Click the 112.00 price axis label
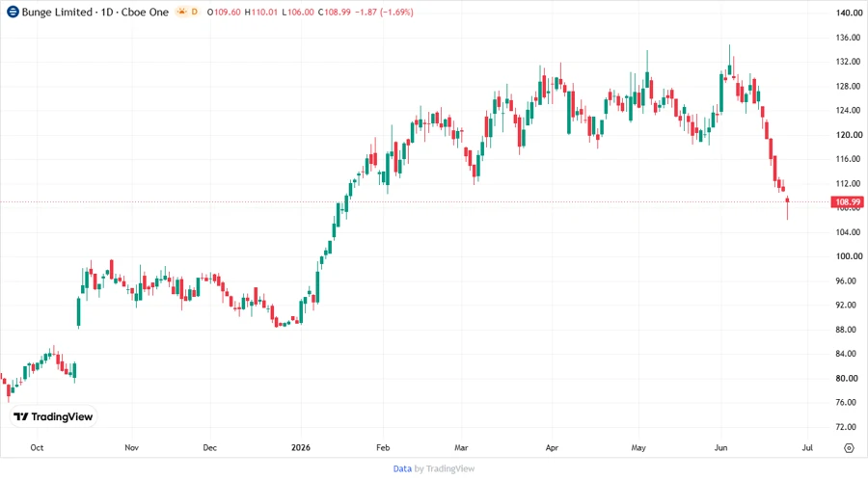 click(x=849, y=183)
